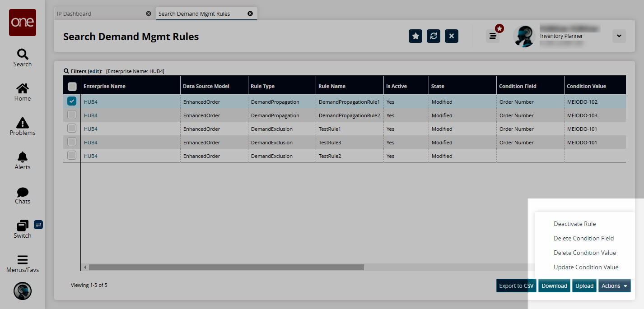Click the TestRule3 rule name cell

tap(350, 143)
